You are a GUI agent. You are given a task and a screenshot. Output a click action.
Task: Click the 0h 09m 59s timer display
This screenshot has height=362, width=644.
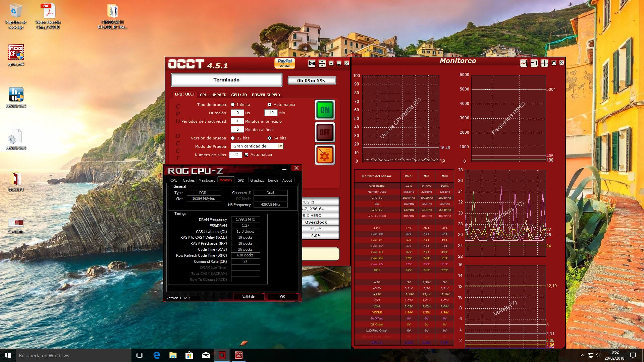pos(312,80)
